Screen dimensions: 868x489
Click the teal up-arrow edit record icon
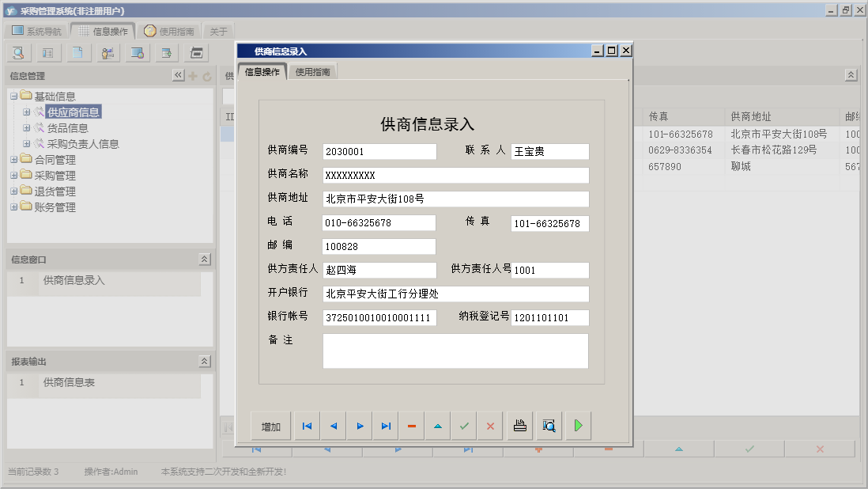(x=438, y=426)
